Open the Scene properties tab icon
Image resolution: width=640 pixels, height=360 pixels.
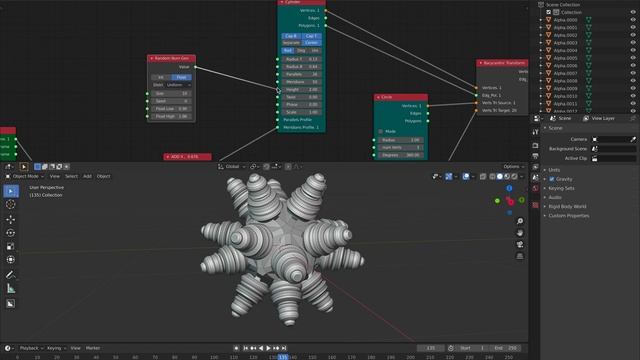click(x=535, y=177)
